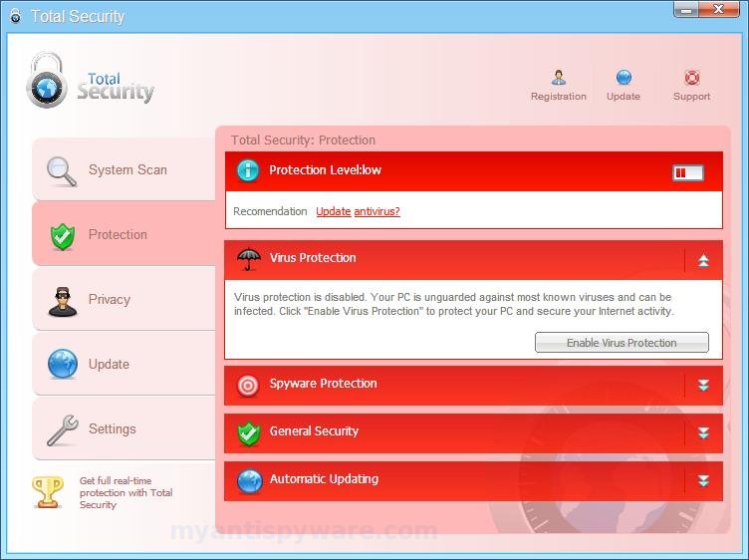
Task: Open the Settings tab label
Action: pyautogui.click(x=113, y=429)
